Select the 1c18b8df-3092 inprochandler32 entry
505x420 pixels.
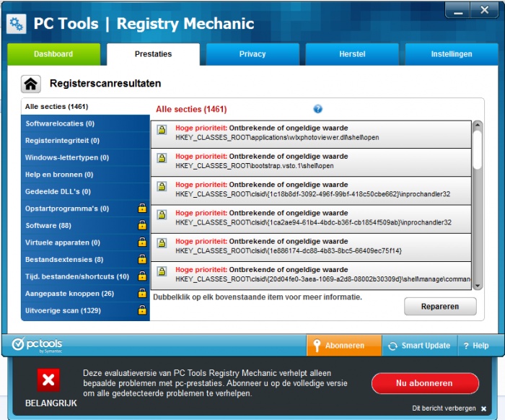pos(311,191)
